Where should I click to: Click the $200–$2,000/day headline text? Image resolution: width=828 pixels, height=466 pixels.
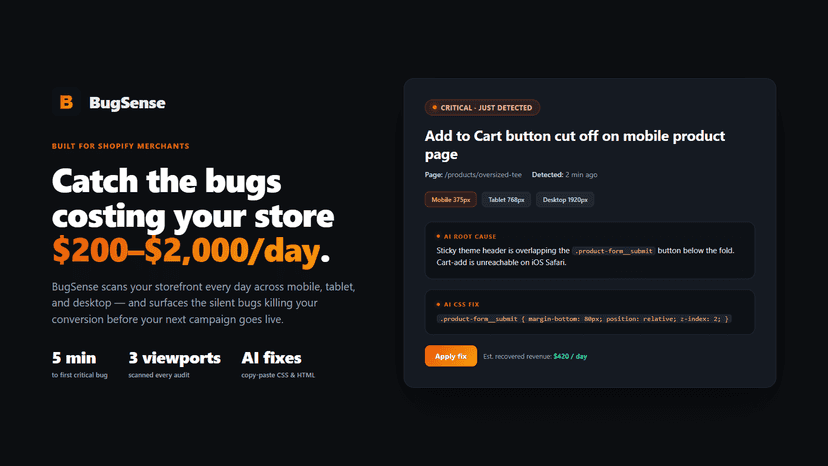186,250
